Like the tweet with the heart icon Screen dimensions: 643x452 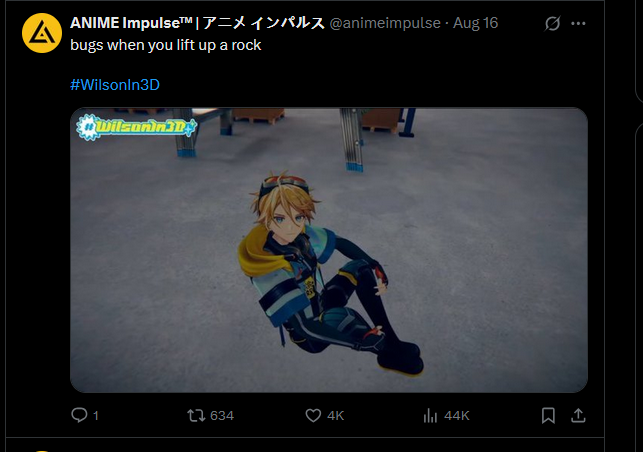click(313, 415)
